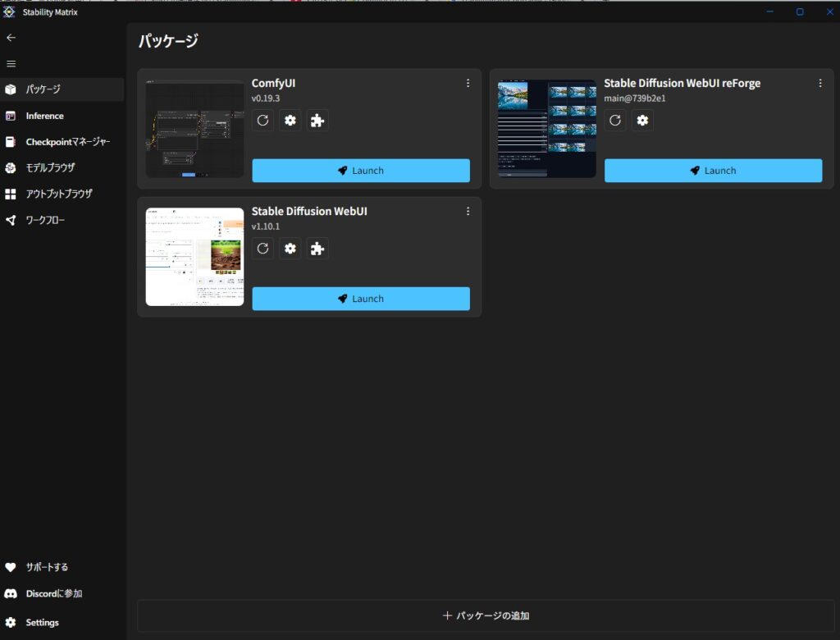
Task: Open ComfyUI three-dot options menu
Action: click(x=468, y=83)
